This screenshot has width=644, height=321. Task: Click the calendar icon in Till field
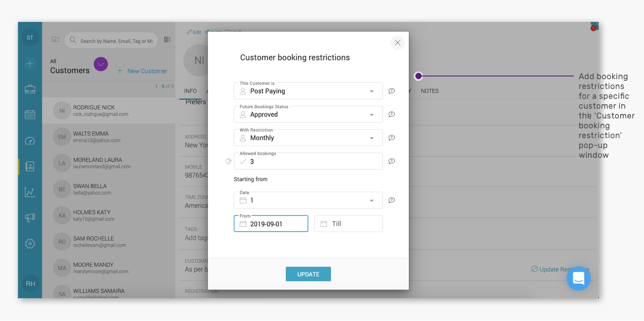(x=324, y=224)
